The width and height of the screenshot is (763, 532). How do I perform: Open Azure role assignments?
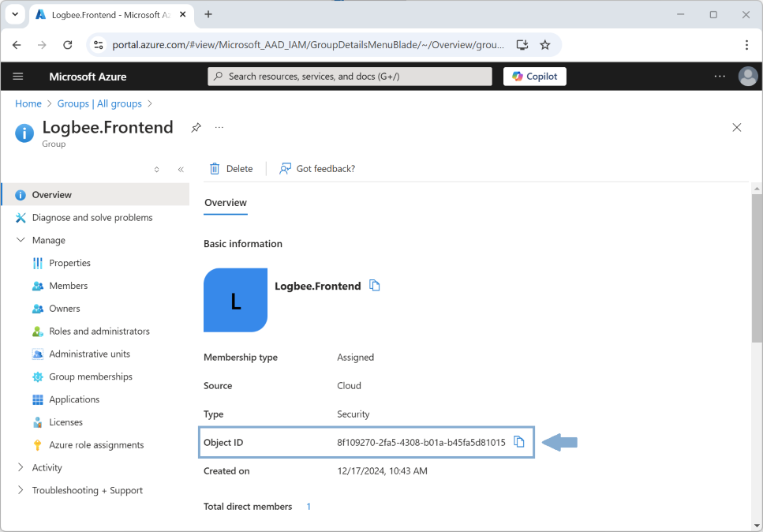pyautogui.click(x=96, y=444)
